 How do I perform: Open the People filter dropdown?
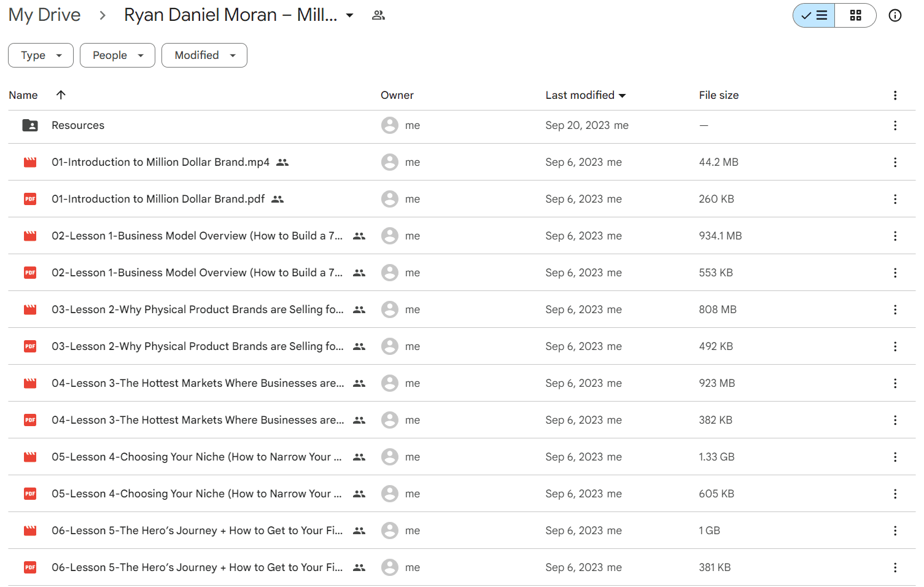(x=117, y=55)
